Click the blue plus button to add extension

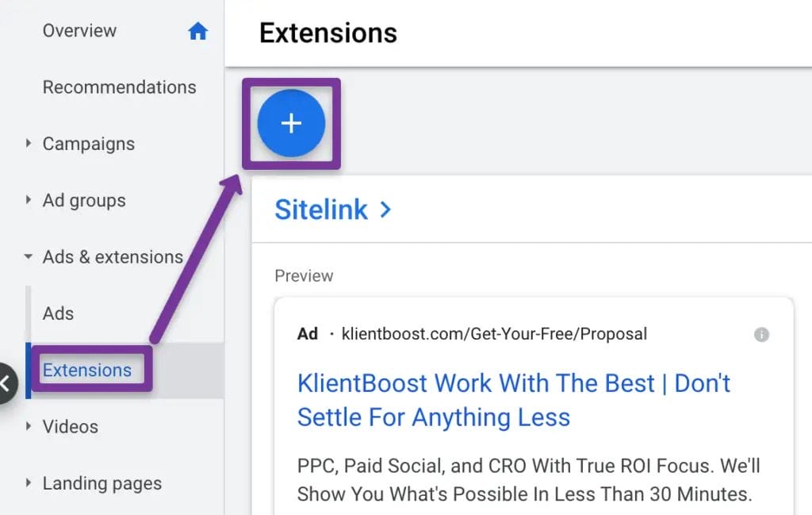(291, 123)
